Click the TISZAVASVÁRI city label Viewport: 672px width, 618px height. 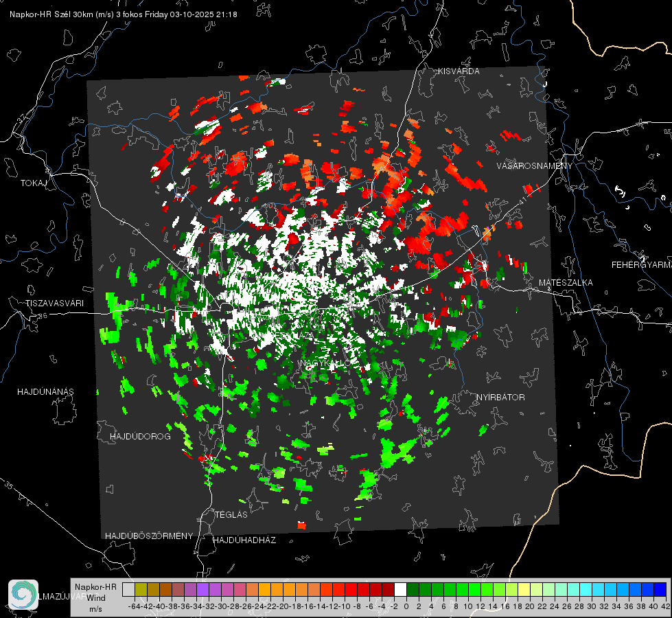[x=54, y=304]
